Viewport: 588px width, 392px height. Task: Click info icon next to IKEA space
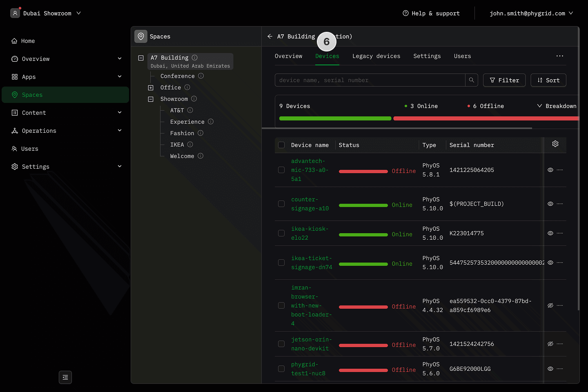coord(190,145)
